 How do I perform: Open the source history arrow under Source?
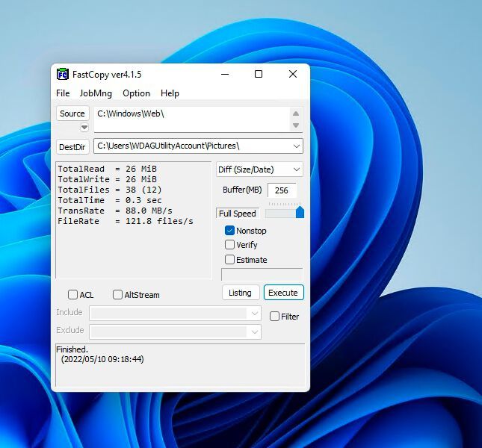[x=84, y=127]
